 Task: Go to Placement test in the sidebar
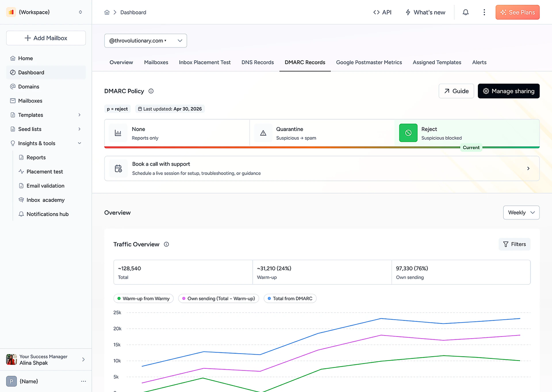[x=45, y=171]
